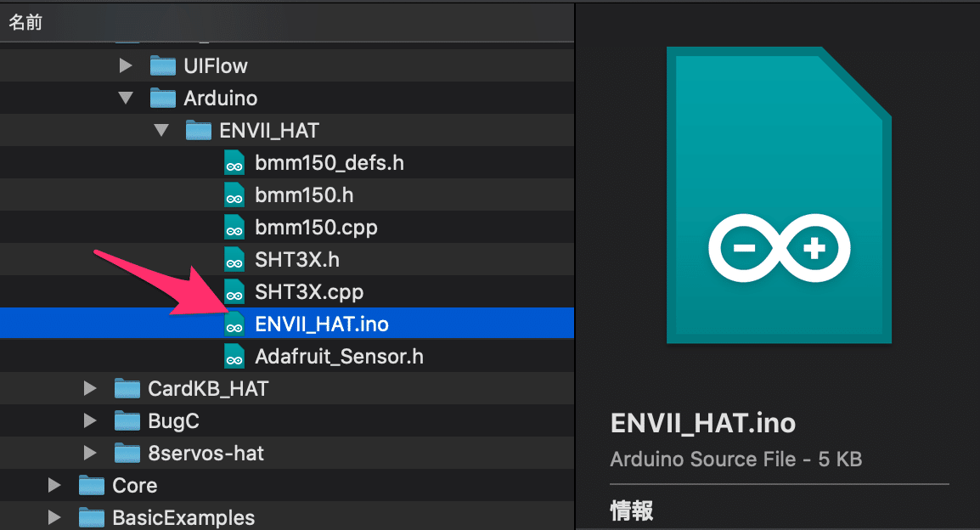Click the bmm150.cpp Arduino file icon
The width and height of the screenshot is (980, 530).
tap(234, 227)
